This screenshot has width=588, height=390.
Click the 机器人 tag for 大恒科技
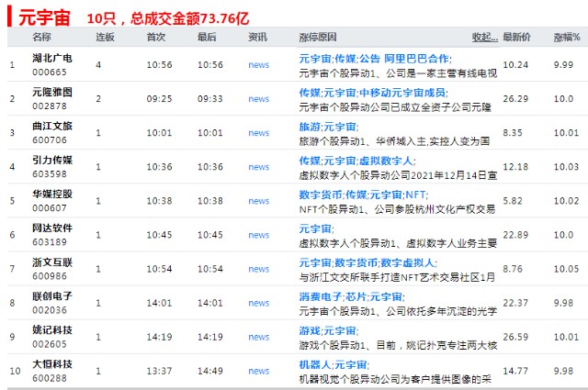[315, 365]
